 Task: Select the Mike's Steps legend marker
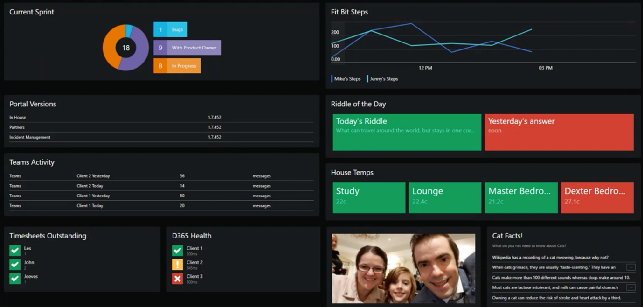[x=332, y=78]
